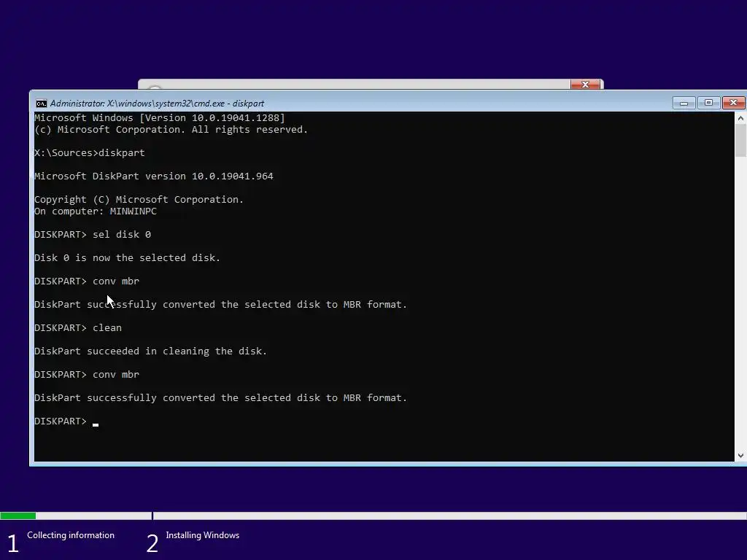Screen dimensions: 747x560
Task: Minimize the command prompt window
Action: coord(684,103)
